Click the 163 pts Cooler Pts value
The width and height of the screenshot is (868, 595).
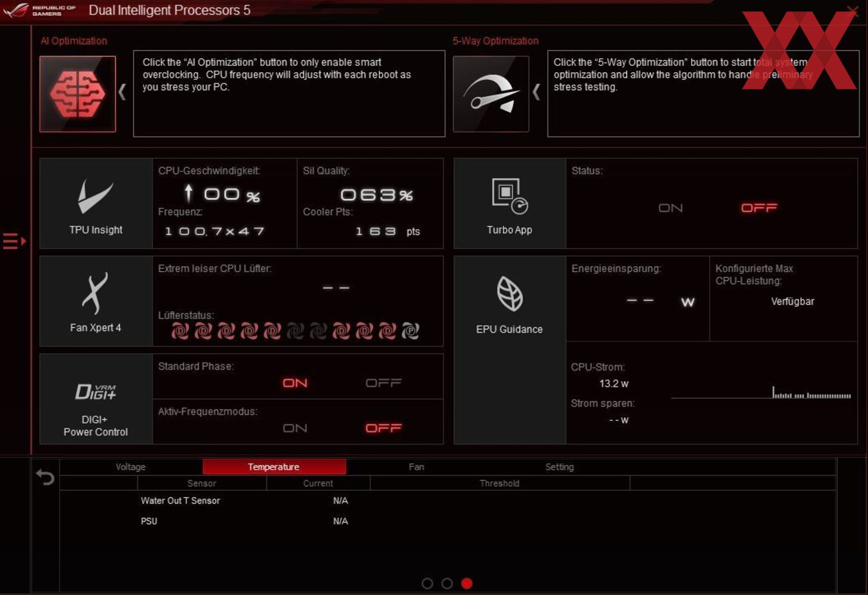click(x=388, y=231)
